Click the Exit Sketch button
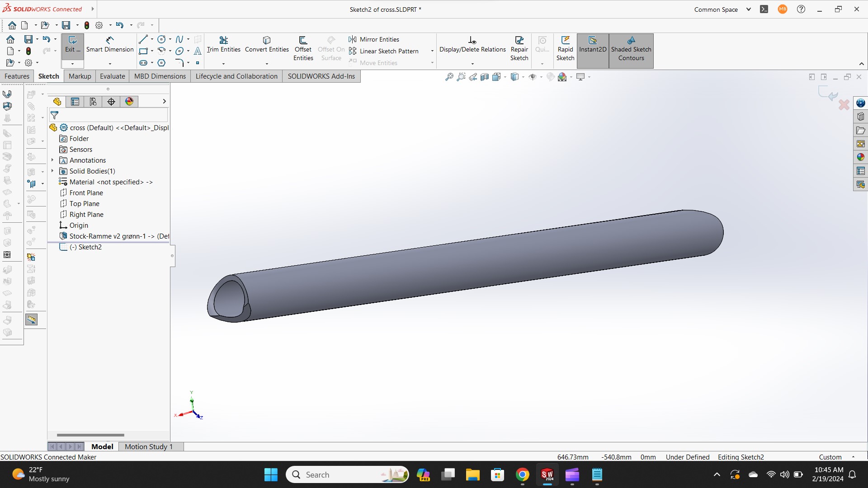 point(72,45)
